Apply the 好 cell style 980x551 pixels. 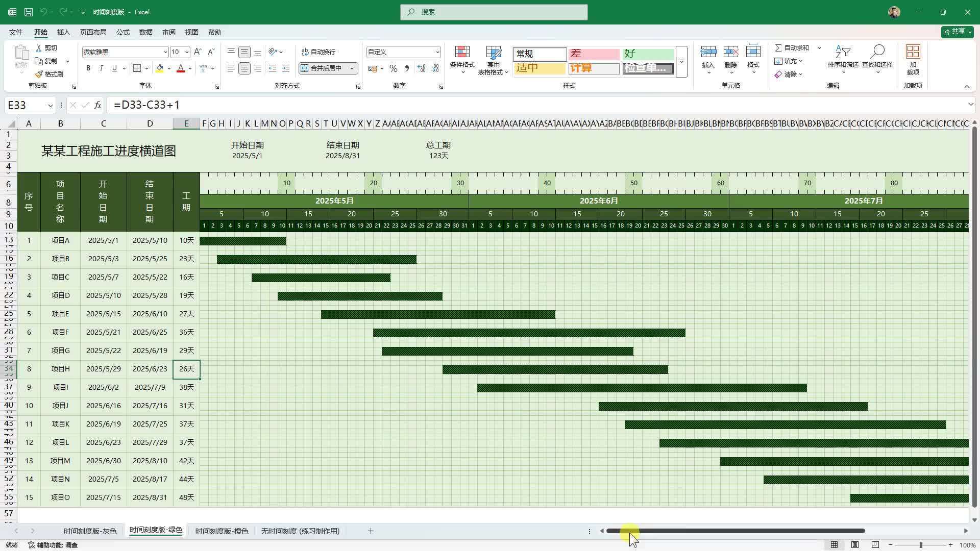tap(647, 54)
